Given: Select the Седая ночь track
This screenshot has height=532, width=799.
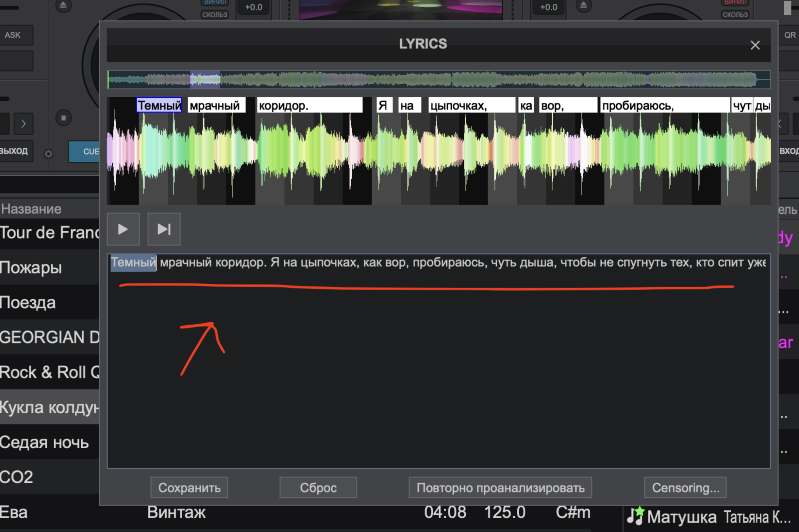Looking at the screenshot, I should 44,442.
